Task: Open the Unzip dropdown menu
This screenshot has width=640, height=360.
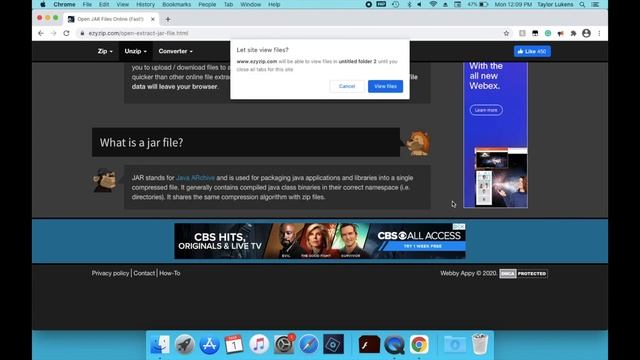Action: [136, 51]
